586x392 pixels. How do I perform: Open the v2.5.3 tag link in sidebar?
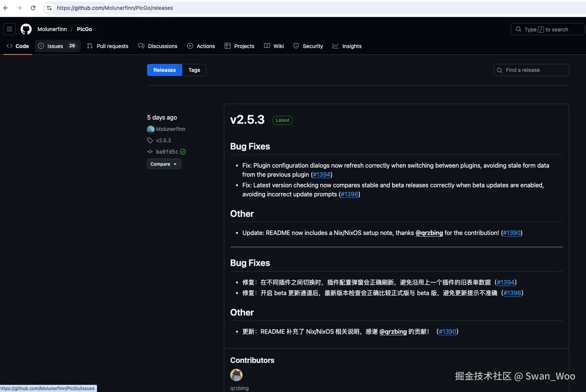tap(163, 140)
